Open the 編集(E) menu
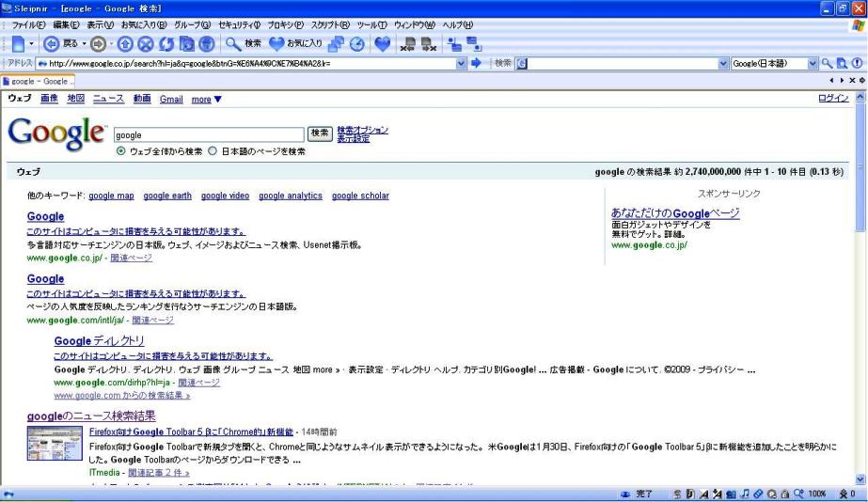This screenshot has height=502, width=868. (66, 24)
